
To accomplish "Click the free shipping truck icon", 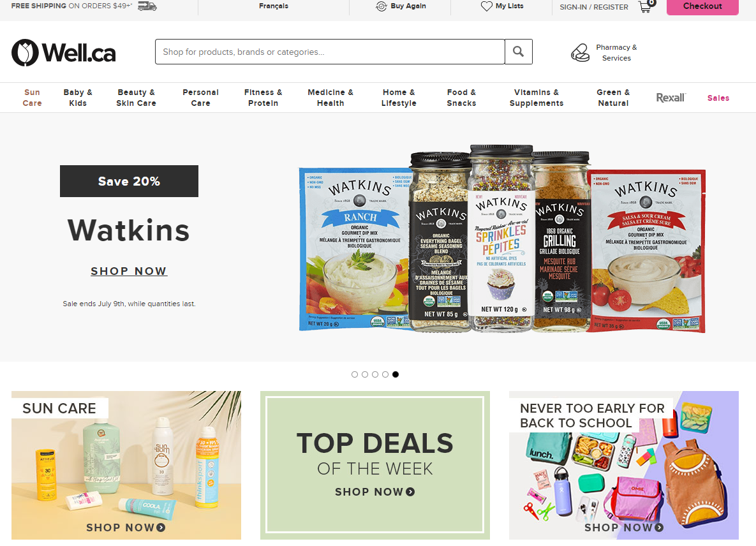I will [x=147, y=6].
